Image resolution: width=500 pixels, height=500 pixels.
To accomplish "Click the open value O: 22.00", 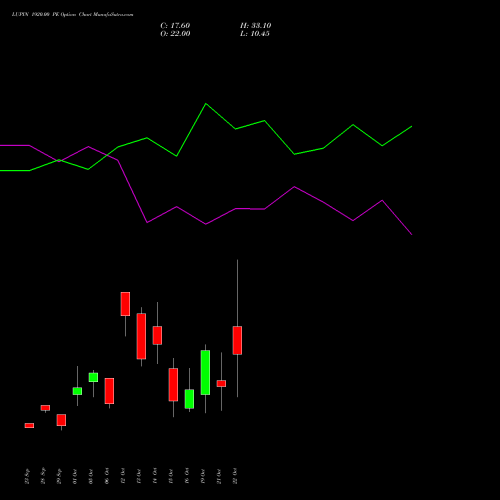I will 175,34.
